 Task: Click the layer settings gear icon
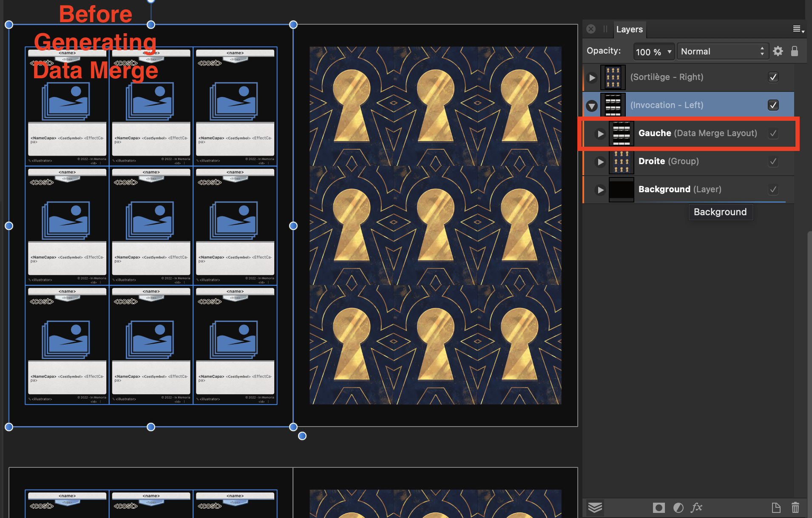[778, 51]
